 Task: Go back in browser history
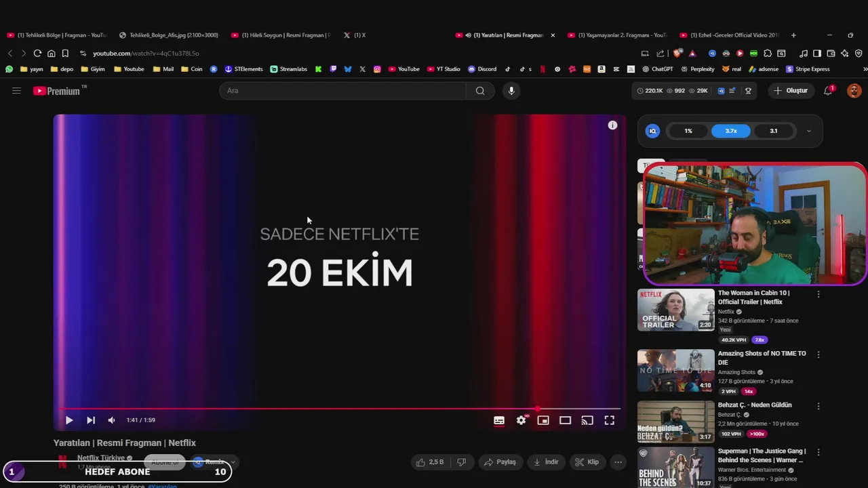(x=10, y=54)
